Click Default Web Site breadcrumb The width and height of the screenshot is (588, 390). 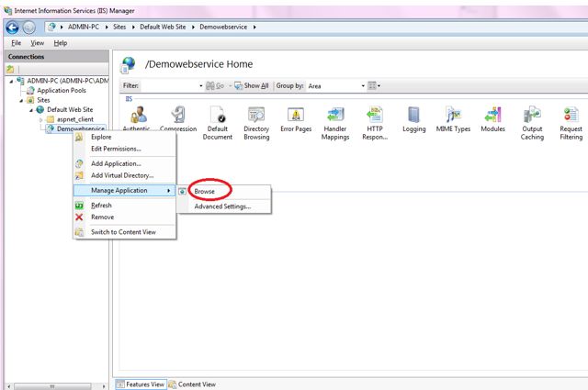pyautogui.click(x=163, y=27)
